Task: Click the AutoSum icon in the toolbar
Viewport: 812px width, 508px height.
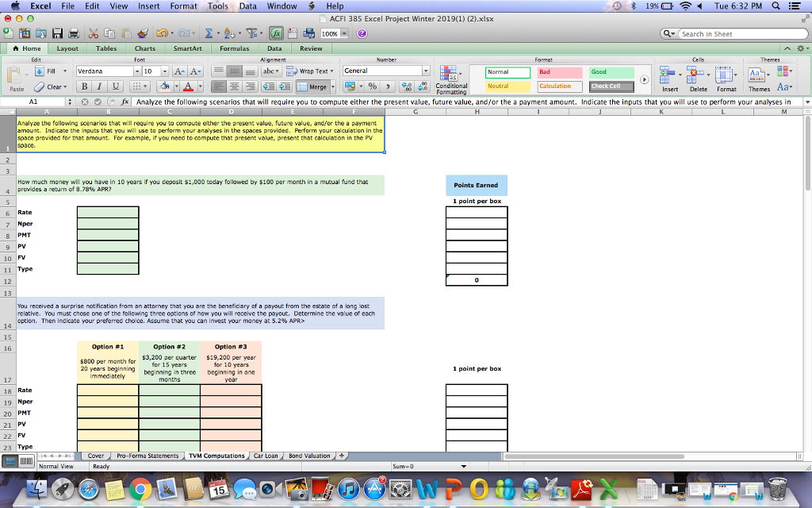Action: click(x=209, y=33)
